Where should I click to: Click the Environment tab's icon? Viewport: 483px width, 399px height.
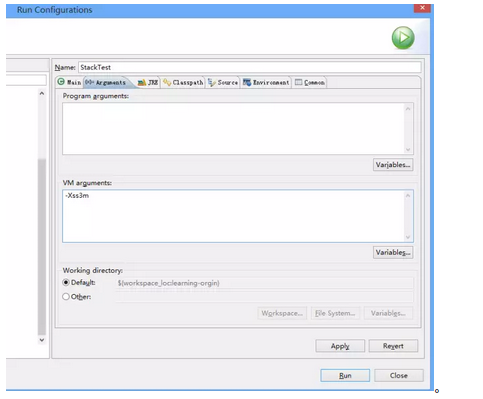coord(247,82)
